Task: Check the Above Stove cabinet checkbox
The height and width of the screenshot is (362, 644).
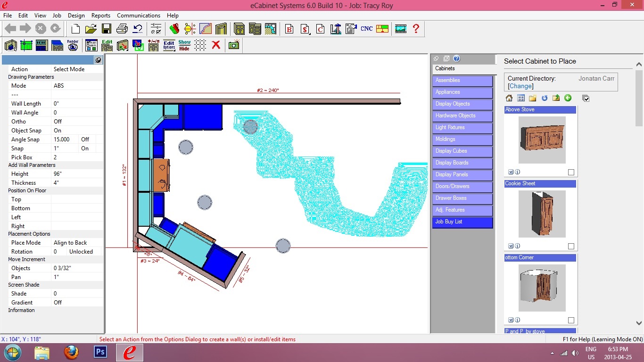Action: (571, 173)
